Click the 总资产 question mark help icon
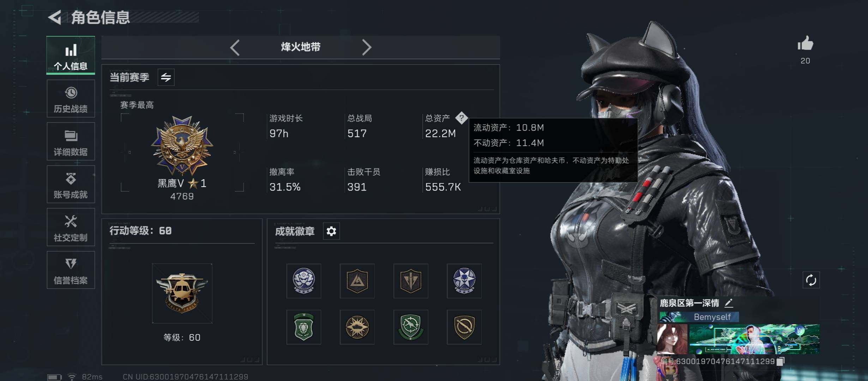The height and width of the screenshot is (381, 868). (x=461, y=118)
